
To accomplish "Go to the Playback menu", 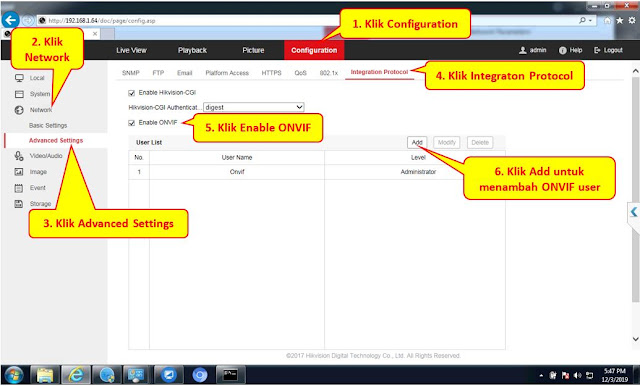I will pos(192,50).
